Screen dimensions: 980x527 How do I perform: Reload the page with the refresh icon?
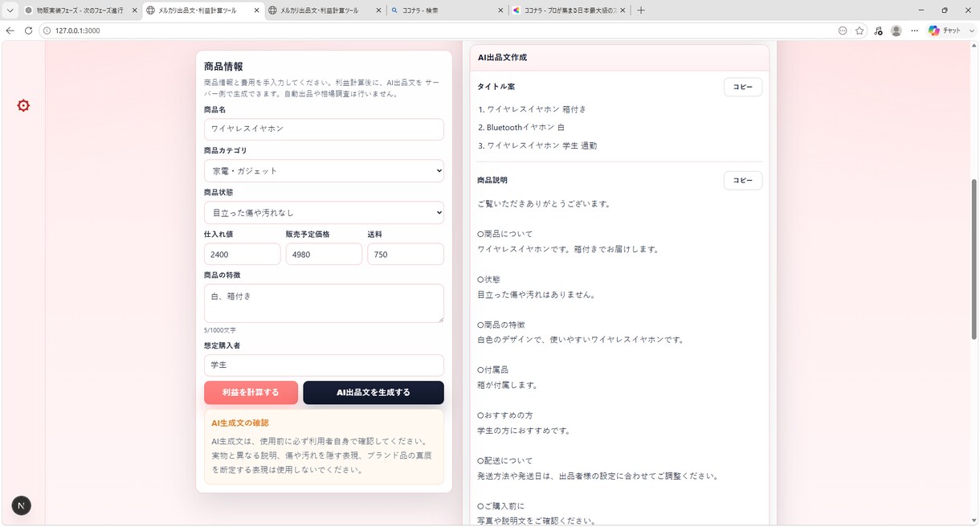[x=29, y=31]
